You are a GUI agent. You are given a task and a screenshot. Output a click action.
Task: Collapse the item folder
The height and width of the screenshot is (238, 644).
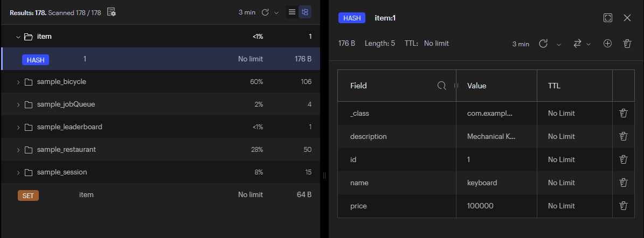[18, 37]
